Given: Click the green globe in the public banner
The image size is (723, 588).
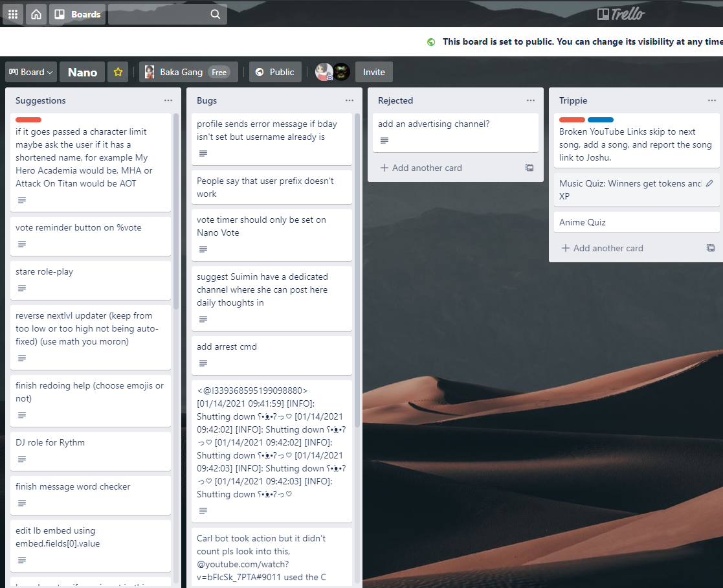Looking at the screenshot, I should (x=430, y=41).
